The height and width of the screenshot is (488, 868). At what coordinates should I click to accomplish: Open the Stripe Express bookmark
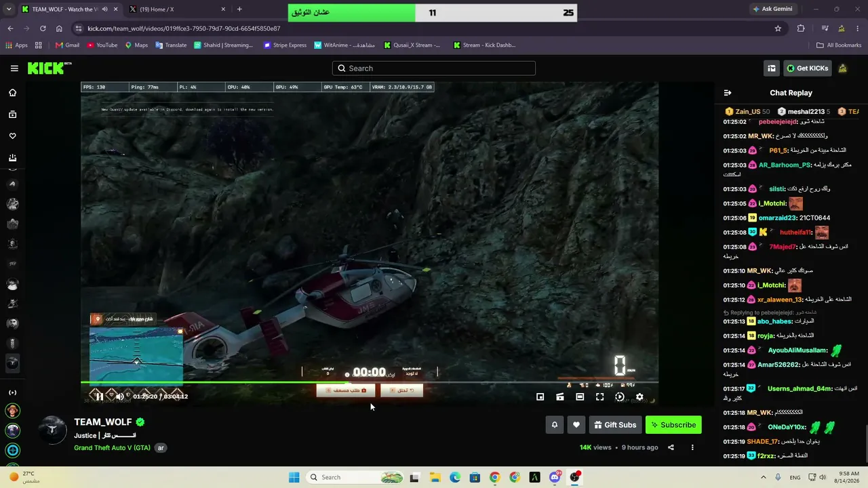click(284, 45)
